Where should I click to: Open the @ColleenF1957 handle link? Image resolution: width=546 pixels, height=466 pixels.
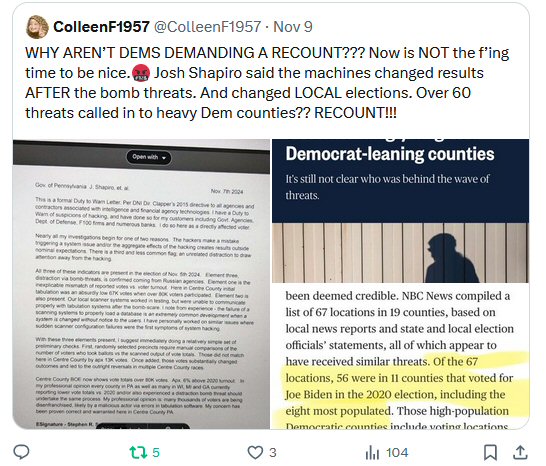[x=207, y=27]
